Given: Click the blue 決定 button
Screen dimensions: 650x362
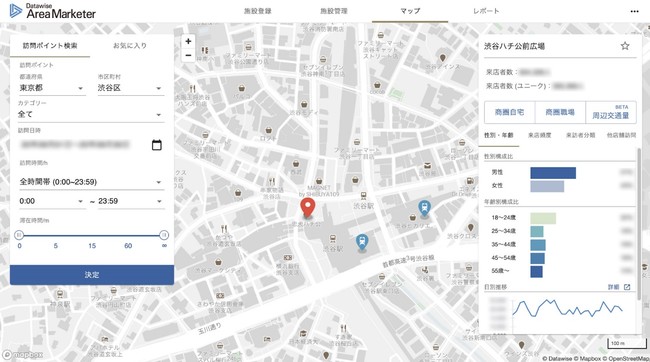Looking at the screenshot, I should (x=92, y=275).
